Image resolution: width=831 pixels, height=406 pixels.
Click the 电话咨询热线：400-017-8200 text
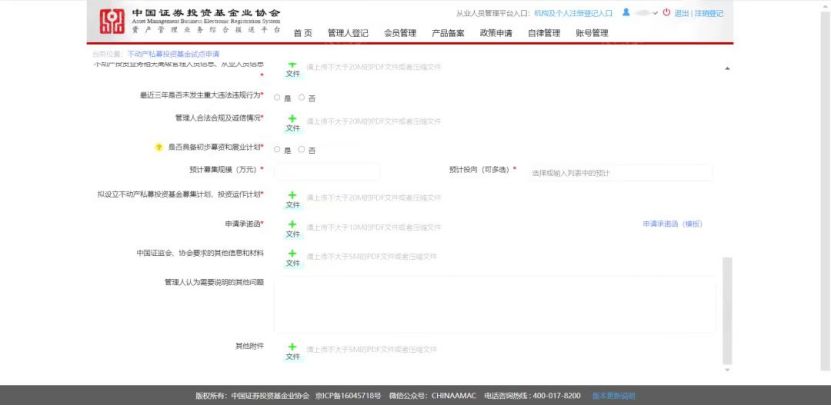532,396
